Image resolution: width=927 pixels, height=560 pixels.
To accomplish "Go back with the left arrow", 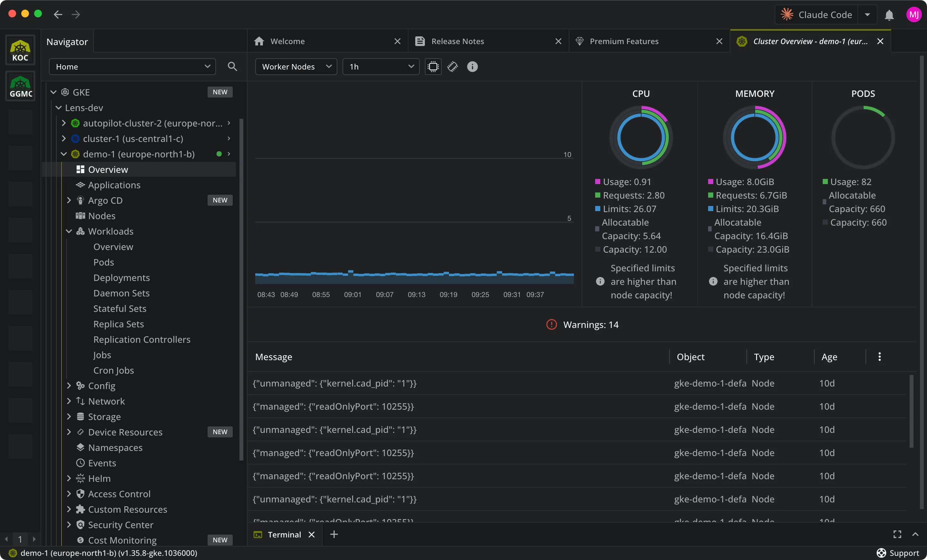I will (58, 14).
